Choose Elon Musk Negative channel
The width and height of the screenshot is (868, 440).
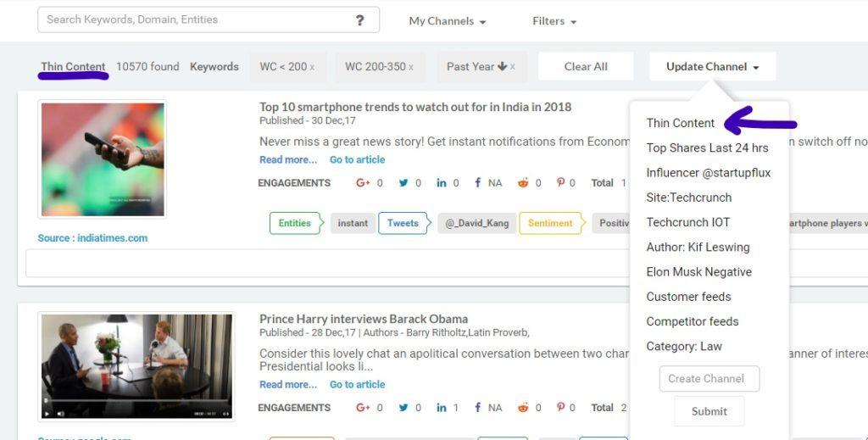pos(698,272)
